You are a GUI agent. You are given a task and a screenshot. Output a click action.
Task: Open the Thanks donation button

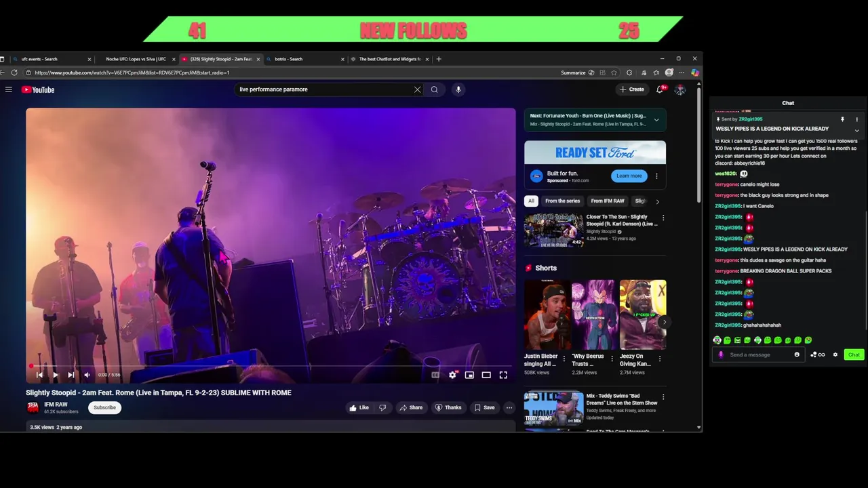448,407
